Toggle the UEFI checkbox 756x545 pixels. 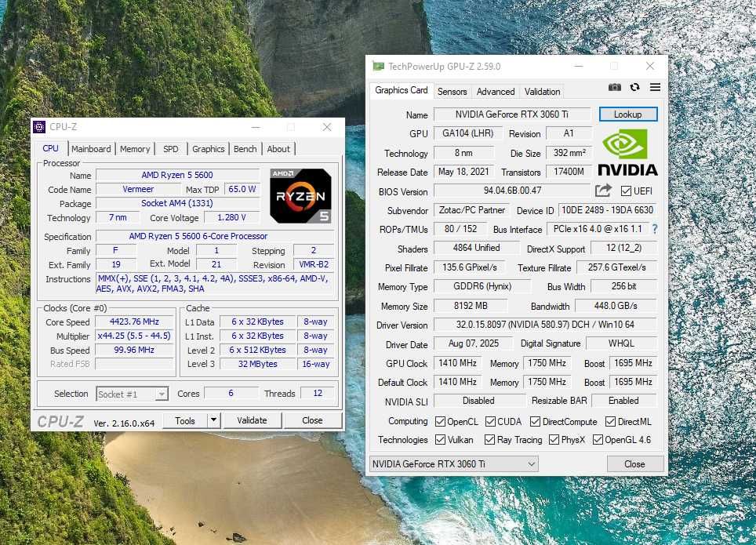tap(626, 191)
